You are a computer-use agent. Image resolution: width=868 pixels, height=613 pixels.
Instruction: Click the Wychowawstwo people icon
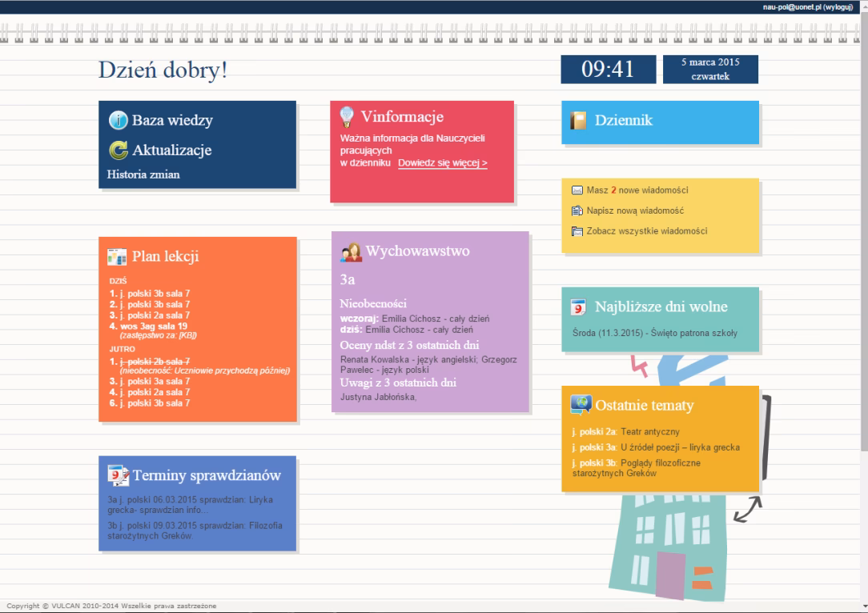351,252
